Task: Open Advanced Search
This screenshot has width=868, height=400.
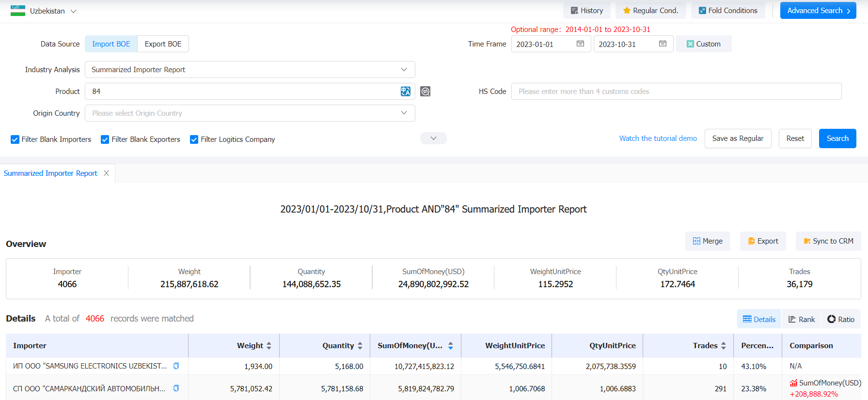Action: click(x=818, y=11)
